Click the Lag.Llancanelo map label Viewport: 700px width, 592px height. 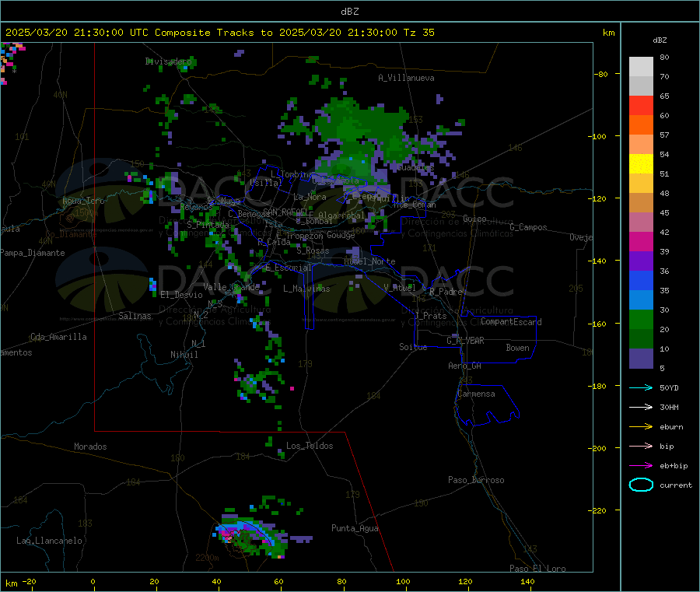pos(49,541)
